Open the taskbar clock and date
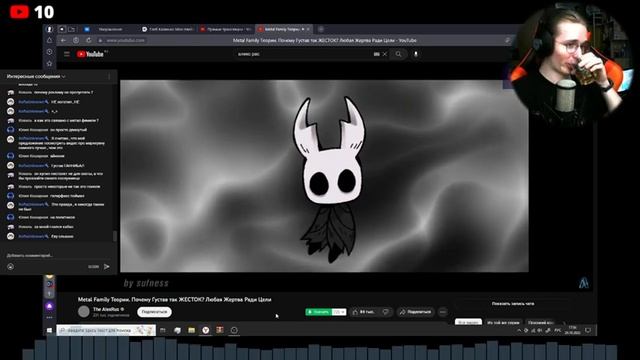The height and width of the screenshot is (360, 640). tap(573, 330)
